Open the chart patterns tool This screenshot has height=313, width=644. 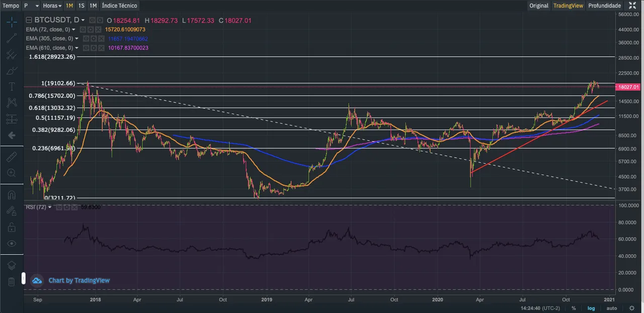11,103
